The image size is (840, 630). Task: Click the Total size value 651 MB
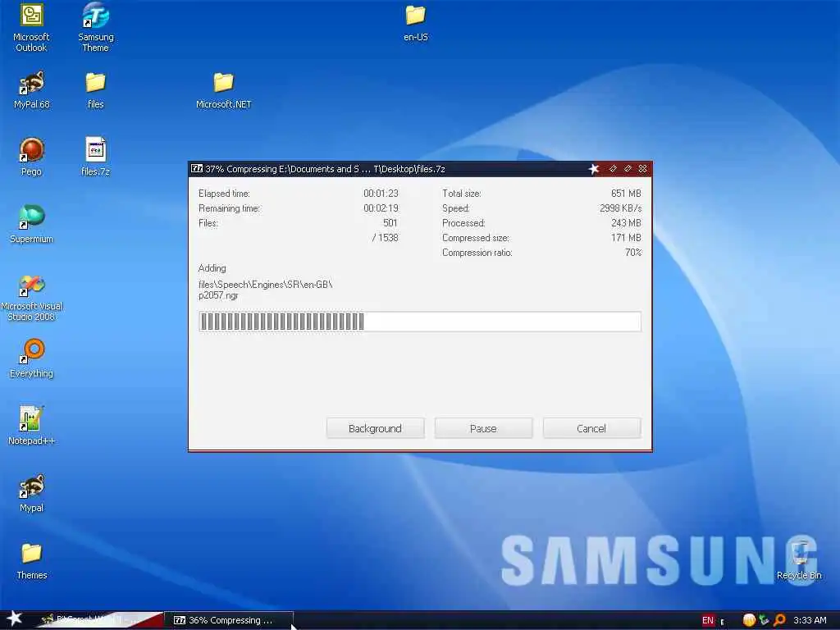626,194
